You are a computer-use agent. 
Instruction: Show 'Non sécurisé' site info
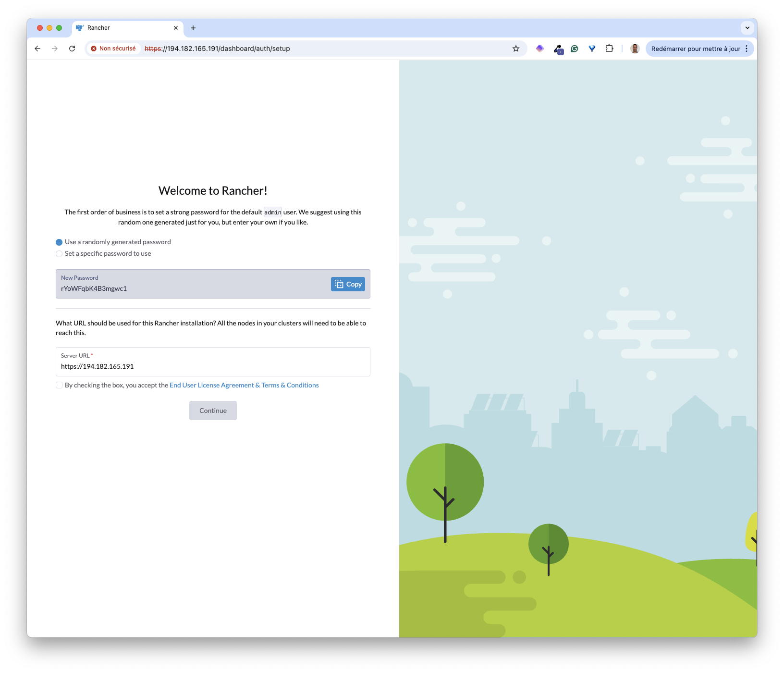click(x=113, y=49)
